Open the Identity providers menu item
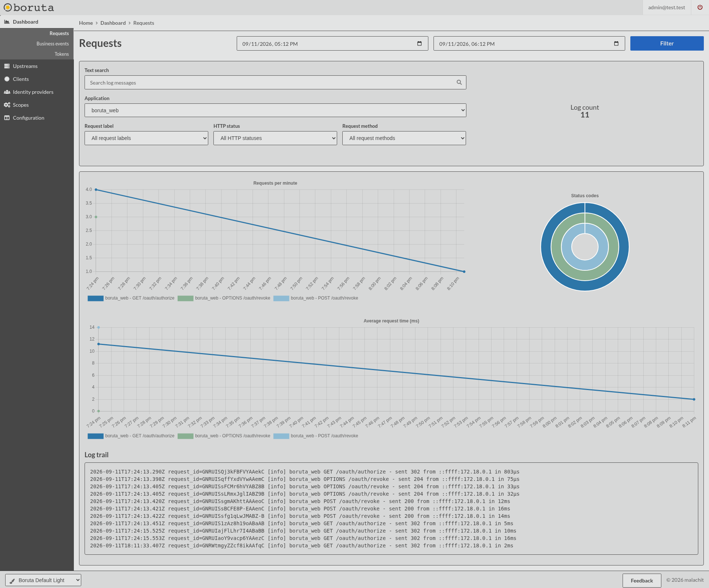The height and width of the screenshot is (588, 709). (33, 92)
